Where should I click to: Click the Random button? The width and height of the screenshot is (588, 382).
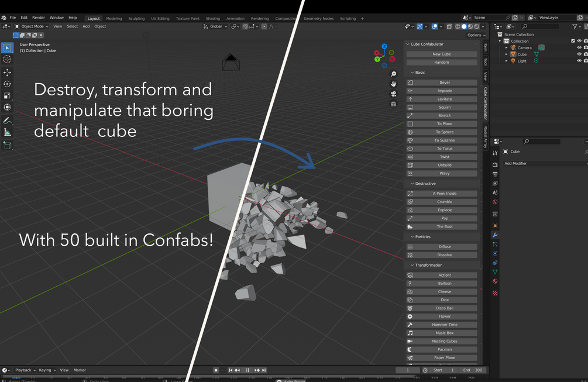coord(441,62)
